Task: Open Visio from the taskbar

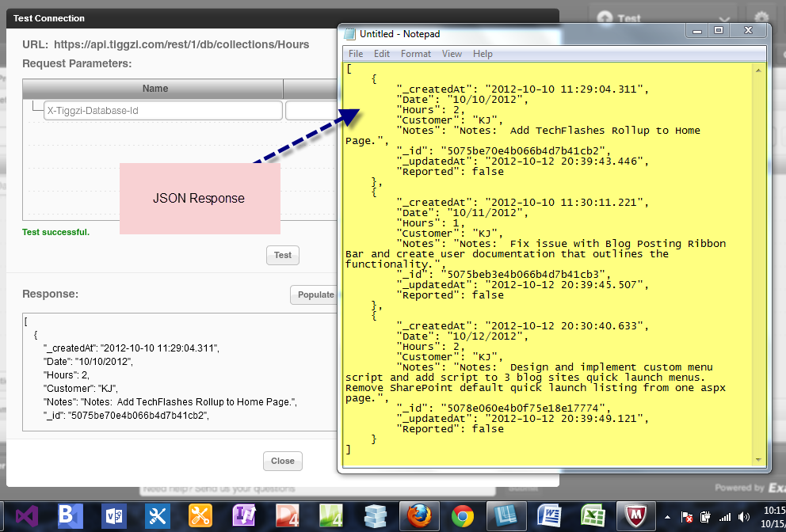Action: (x=113, y=516)
